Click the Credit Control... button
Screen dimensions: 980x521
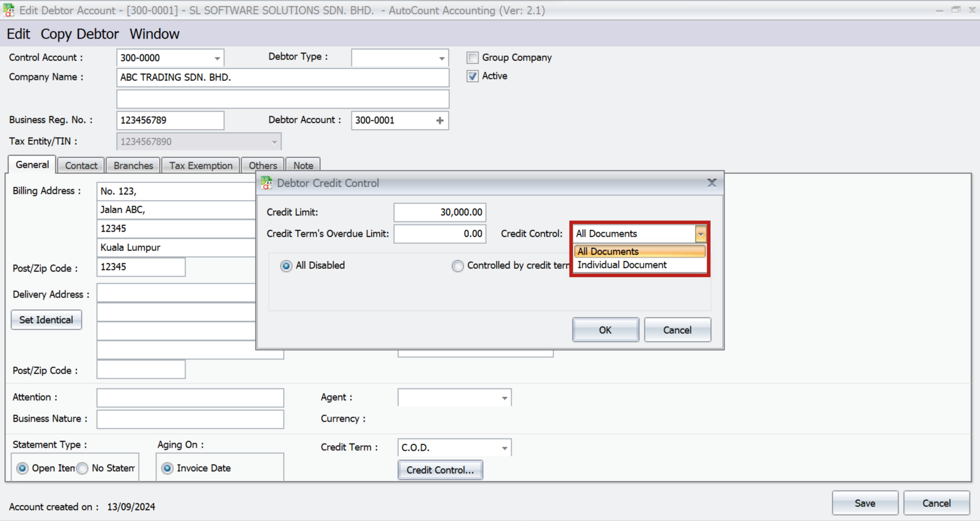pos(440,470)
